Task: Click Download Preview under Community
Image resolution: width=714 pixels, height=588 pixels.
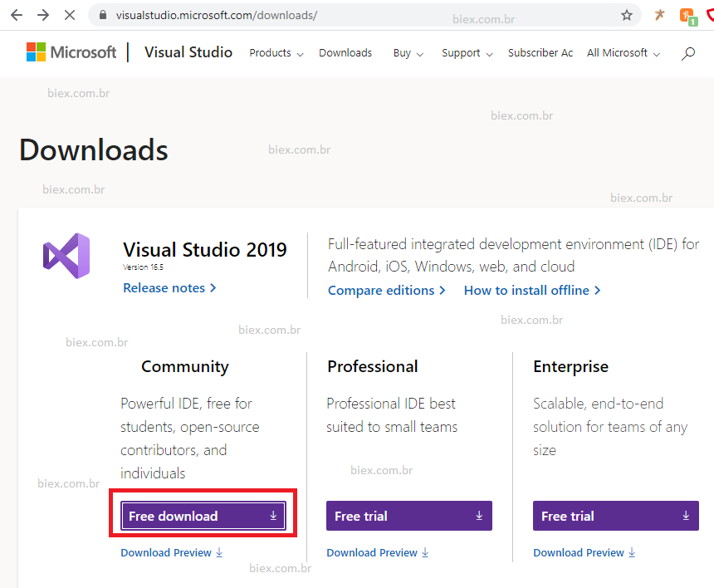Action: point(172,552)
